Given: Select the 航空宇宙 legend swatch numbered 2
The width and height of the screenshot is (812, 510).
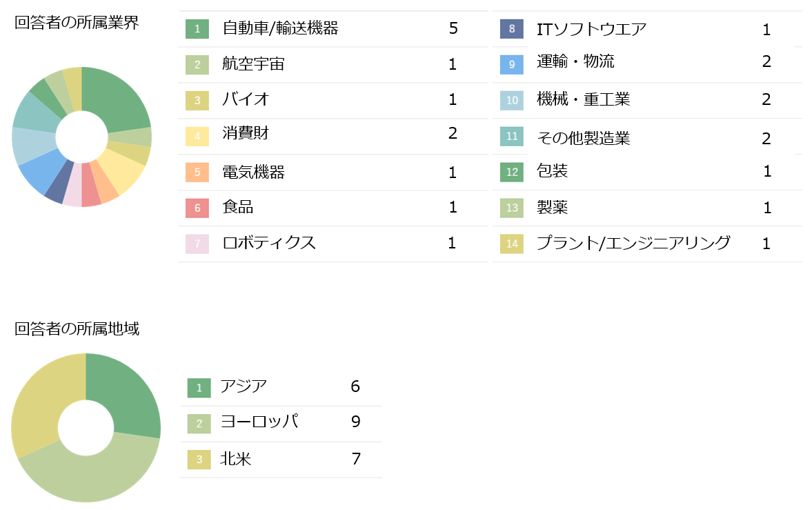Looking at the screenshot, I should click(x=197, y=65).
